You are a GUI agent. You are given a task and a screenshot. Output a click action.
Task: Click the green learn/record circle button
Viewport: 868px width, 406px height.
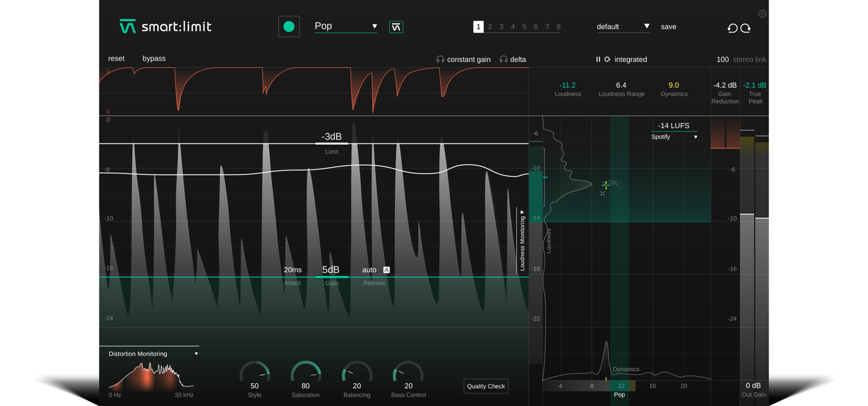pos(289,27)
